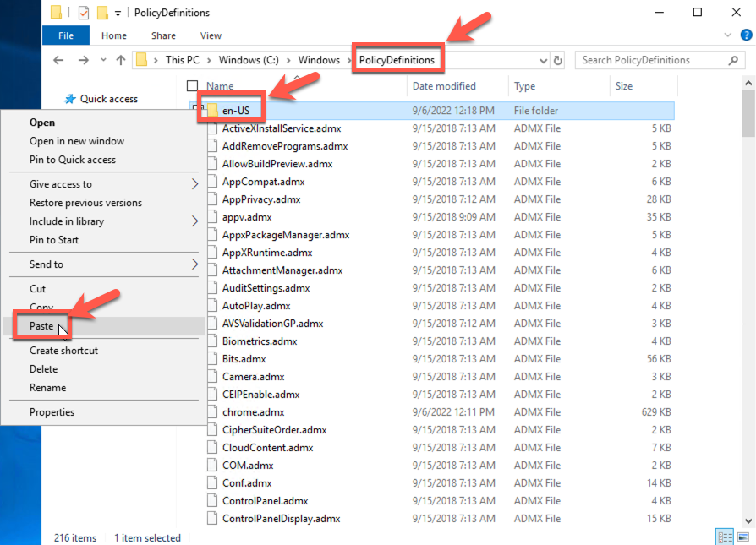Expand the address bar history dropdown
756x545 pixels.
(x=542, y=60)
